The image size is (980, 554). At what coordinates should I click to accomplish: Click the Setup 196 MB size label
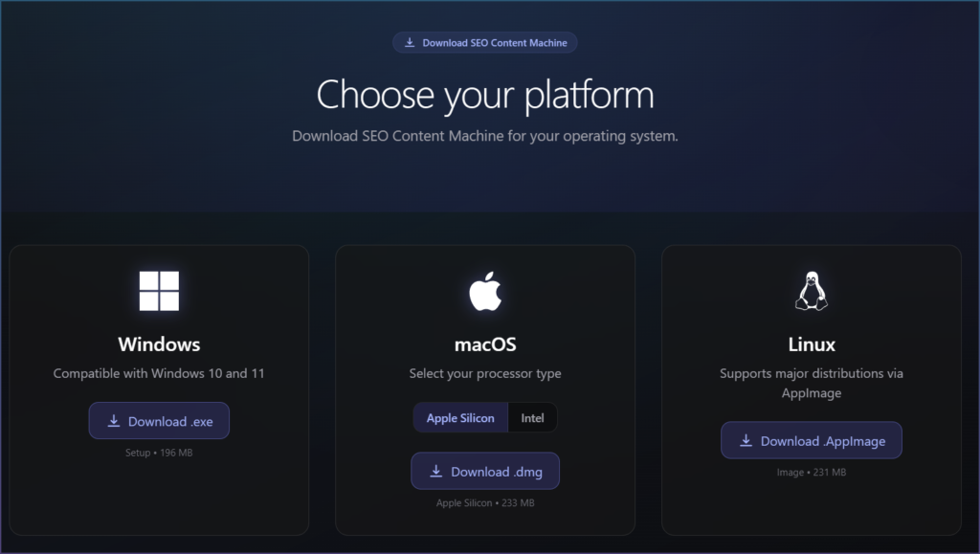tap(159, 453)
